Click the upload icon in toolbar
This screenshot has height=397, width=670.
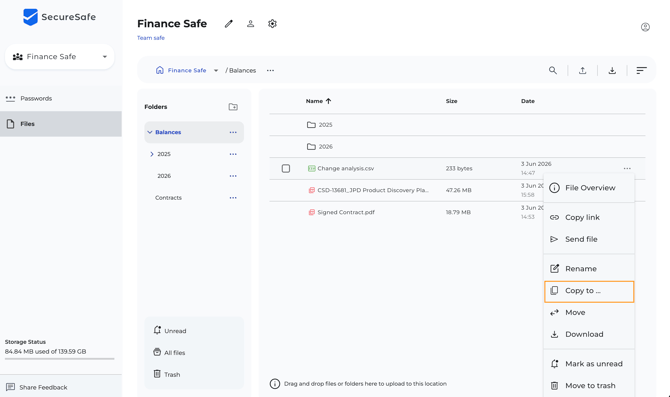582,71
